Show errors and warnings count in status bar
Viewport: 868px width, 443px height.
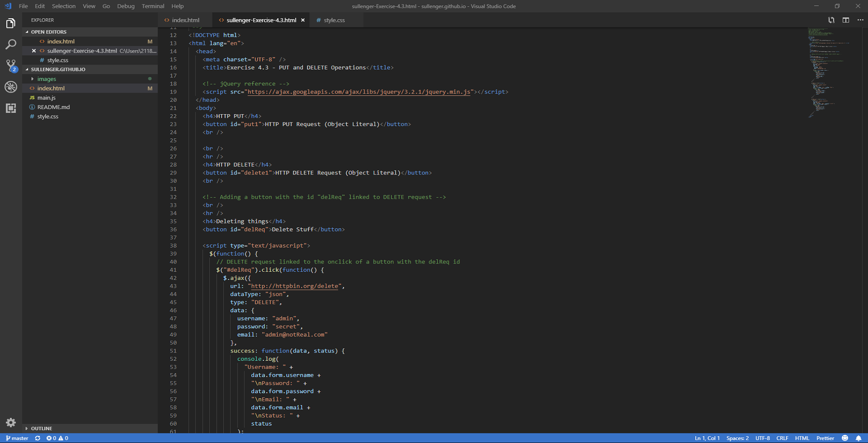point(57,438)
